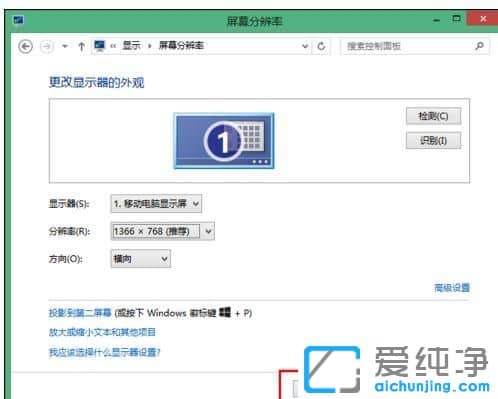498x399 pixels.
Task: Click the 更改显示器的外观 heading
Action: click(x=96, y=82)
